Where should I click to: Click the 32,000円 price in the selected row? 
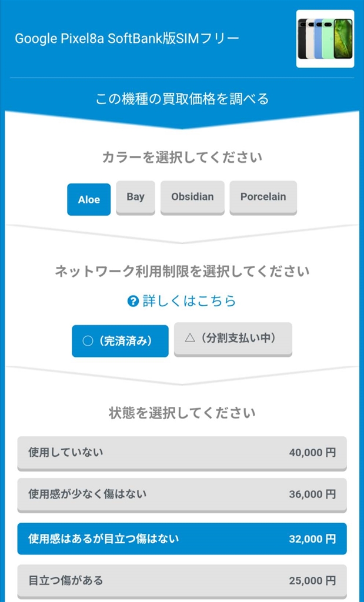click(312, 539)
